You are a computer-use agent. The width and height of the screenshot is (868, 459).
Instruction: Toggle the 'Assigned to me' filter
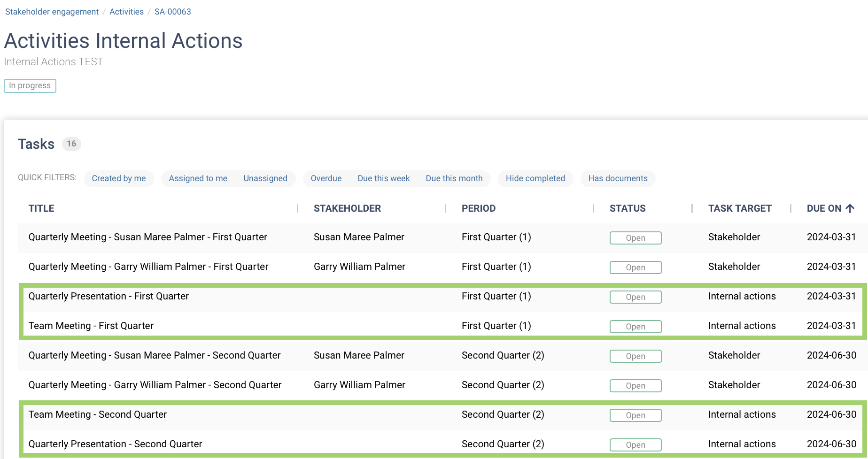pos(198,178)
